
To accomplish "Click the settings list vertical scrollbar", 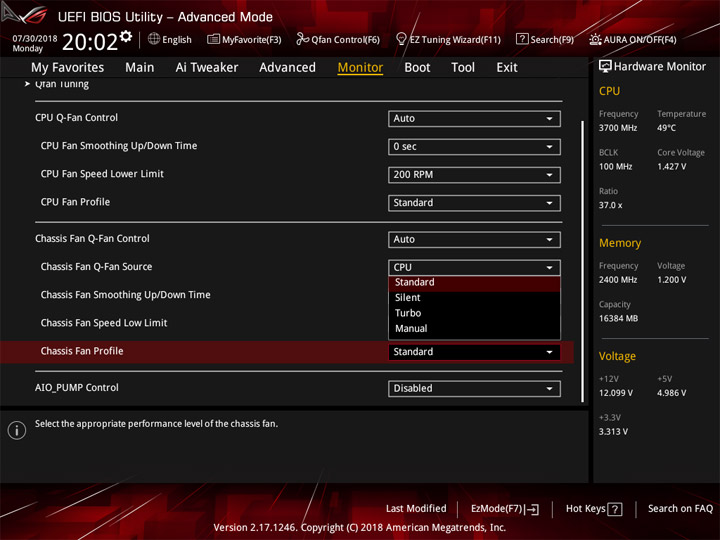I will [x=583, y=262].
